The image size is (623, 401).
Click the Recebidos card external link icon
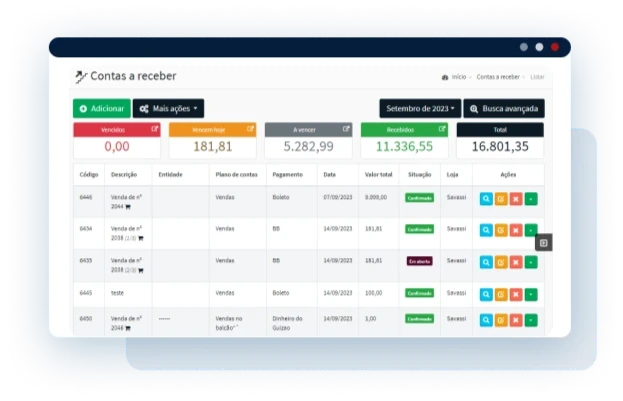point(442,129)
